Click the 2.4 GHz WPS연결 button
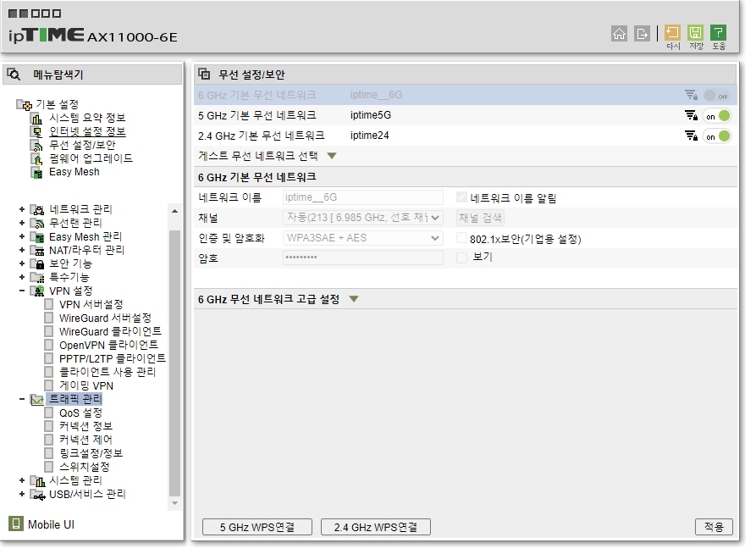 [x=376, y=527]
